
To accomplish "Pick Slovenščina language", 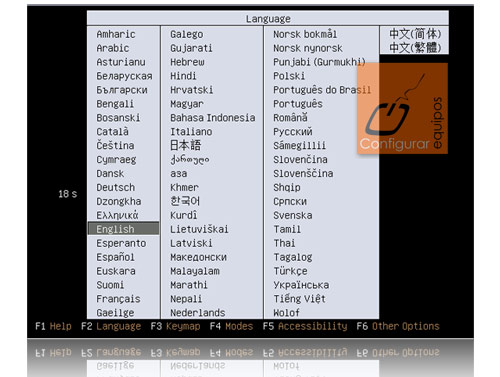I will [x=303, y=173].
